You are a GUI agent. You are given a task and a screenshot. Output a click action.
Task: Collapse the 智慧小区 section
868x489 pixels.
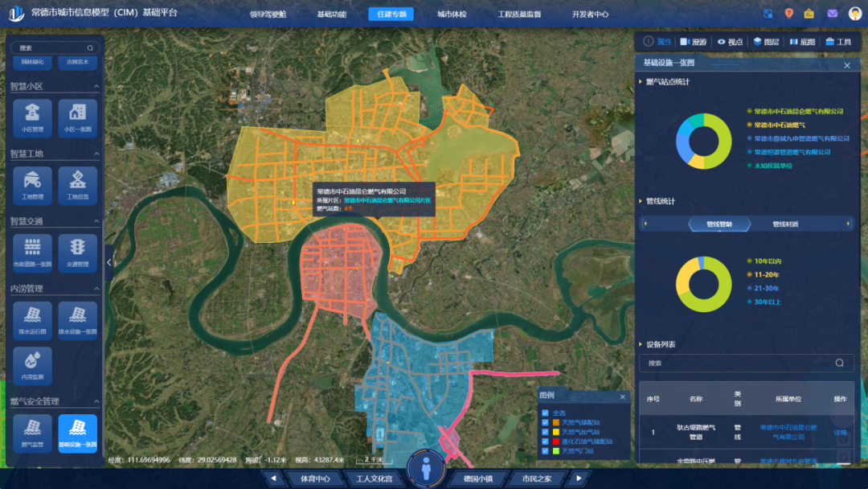[x=96, y=86]
